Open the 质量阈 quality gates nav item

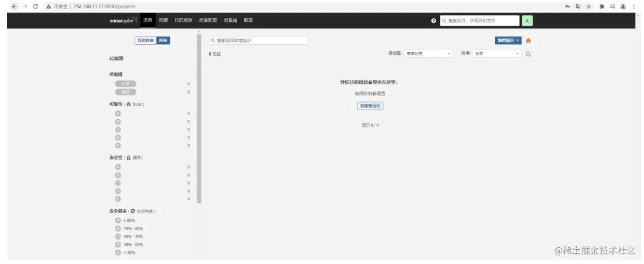tap(231, 21)
